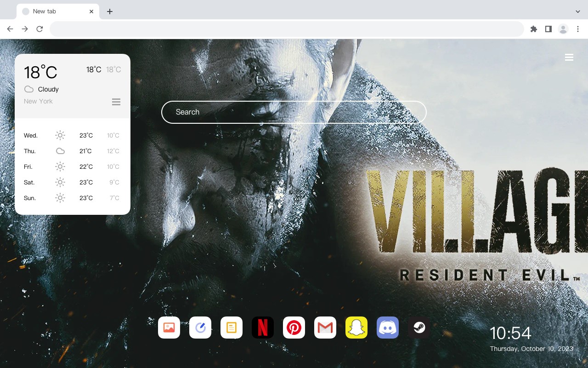This screenshot has width=588, height=368.
Task: Select the Fri. forecast row label
Action: tap(28, 167)
